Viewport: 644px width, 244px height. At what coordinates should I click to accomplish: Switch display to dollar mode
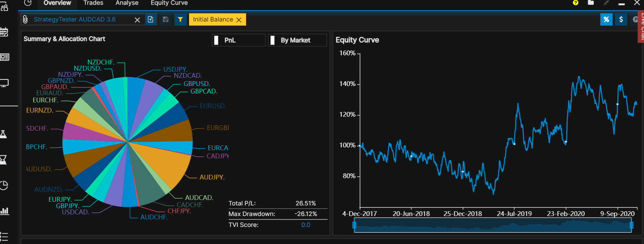click(x=621, y=19)
